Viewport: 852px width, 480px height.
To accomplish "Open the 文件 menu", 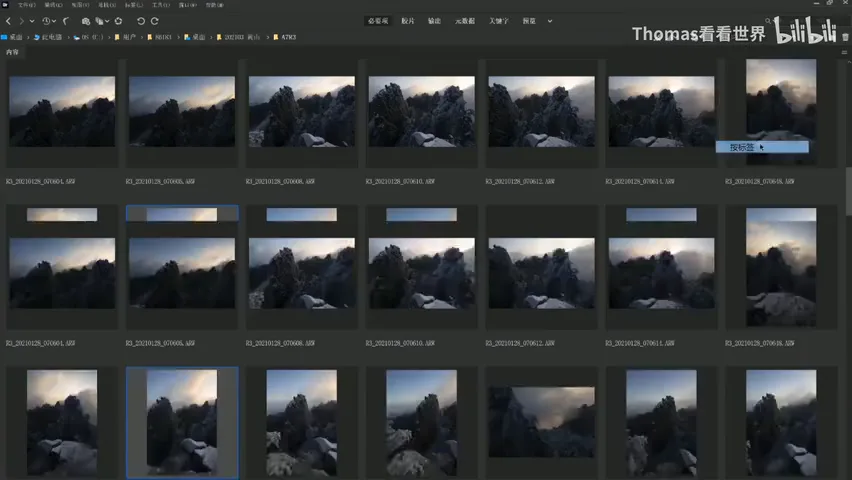I will pyautogui.click(x=27, y=5).
